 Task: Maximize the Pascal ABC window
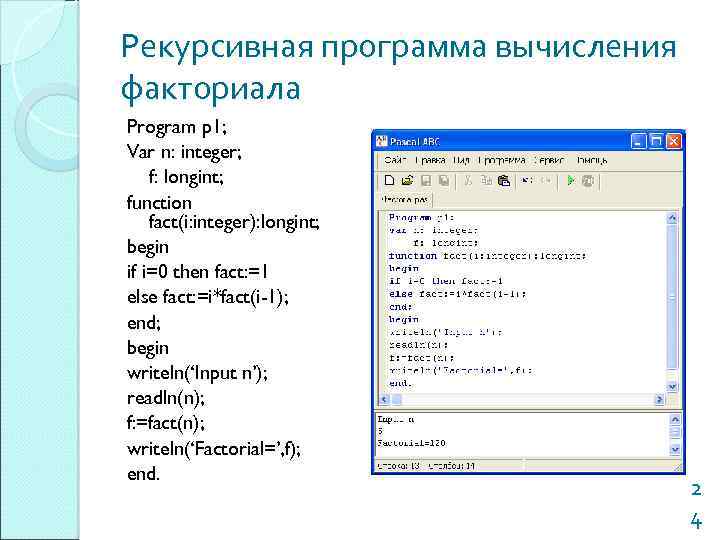tap(656, 141)
